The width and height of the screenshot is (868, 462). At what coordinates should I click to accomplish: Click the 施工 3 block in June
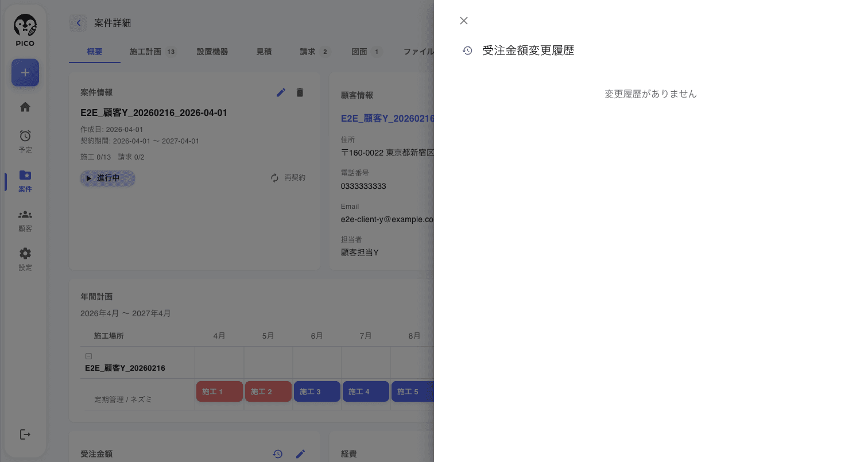(x=317, y=391)
